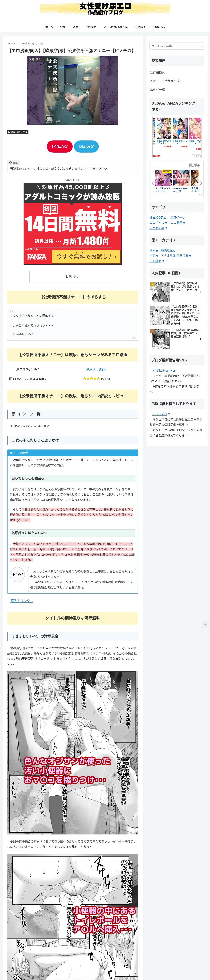Open the 小便補助 navigation menu item

click(x=140, y=27)
